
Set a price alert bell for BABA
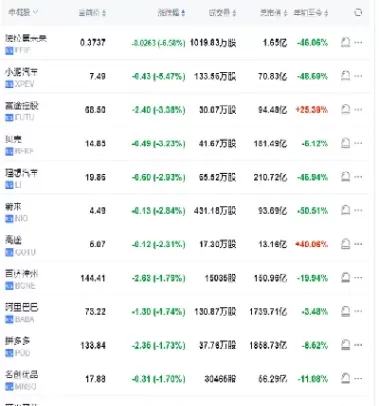point(346,311)
